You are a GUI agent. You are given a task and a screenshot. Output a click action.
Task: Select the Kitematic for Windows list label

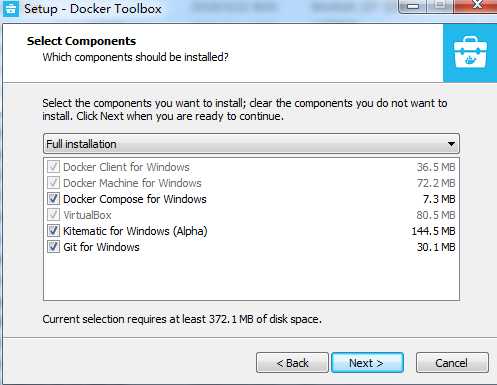tap(135, 231)
